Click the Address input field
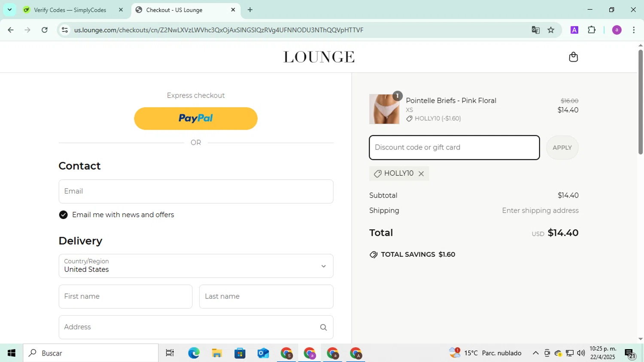Screen dimensions: 644x362 click(196, 327)
